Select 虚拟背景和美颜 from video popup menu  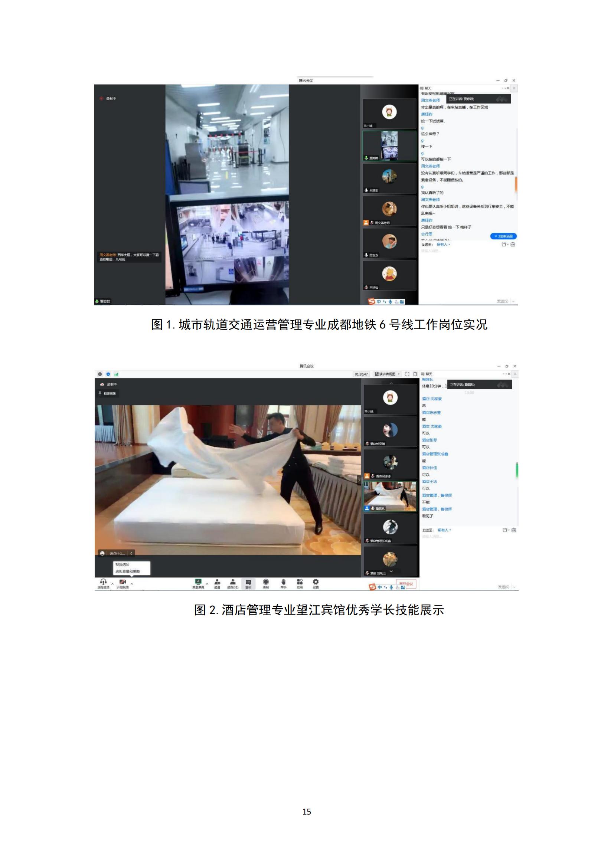tap(127, 571)
